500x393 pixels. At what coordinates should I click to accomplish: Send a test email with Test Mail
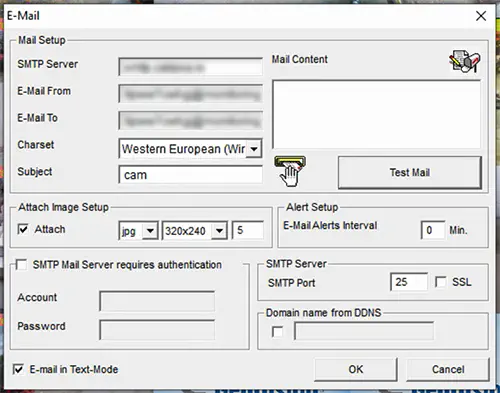[410, 173]
